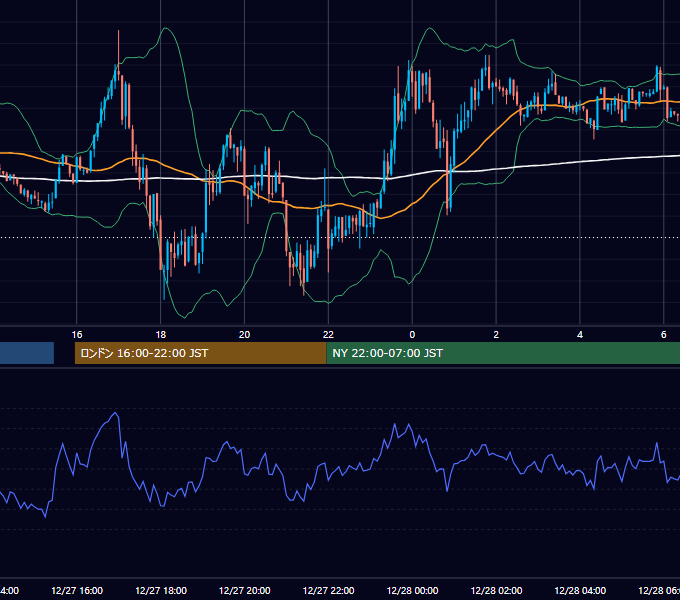The image size is (680, 600).
Task: Click the 12/28 02:00 date label
Action: coord(496,590)
